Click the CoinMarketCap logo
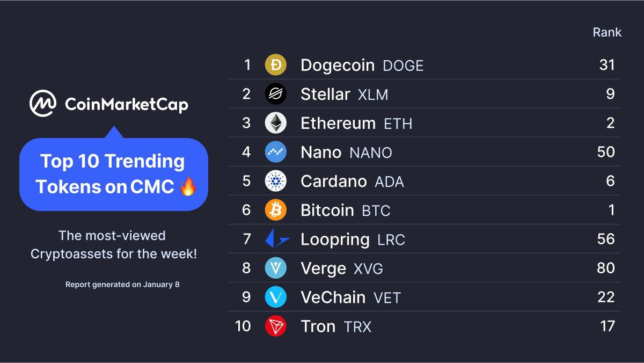Viewport: 644px width, 363px height. coord(109,104)
